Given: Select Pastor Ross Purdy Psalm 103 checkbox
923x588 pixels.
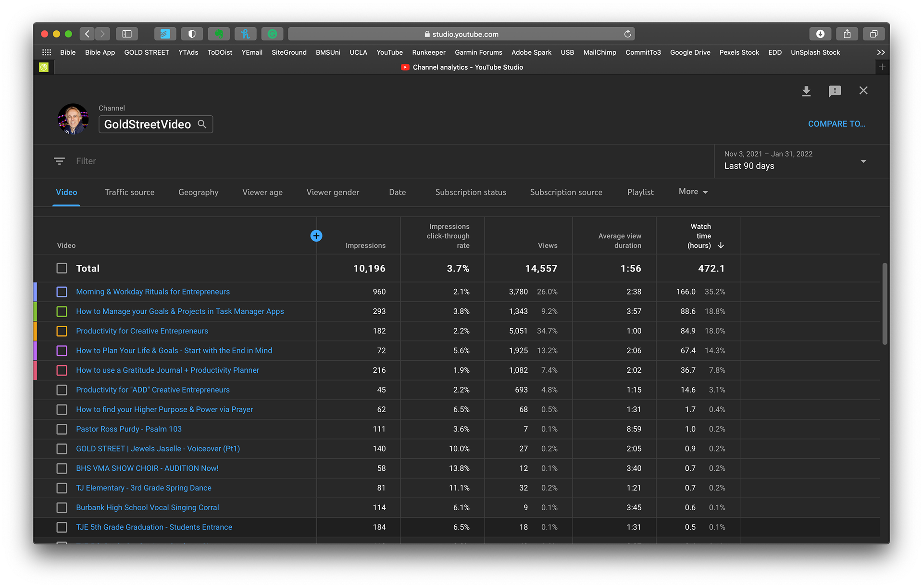Looking at the screenshot, I should [x=62, y=429].
